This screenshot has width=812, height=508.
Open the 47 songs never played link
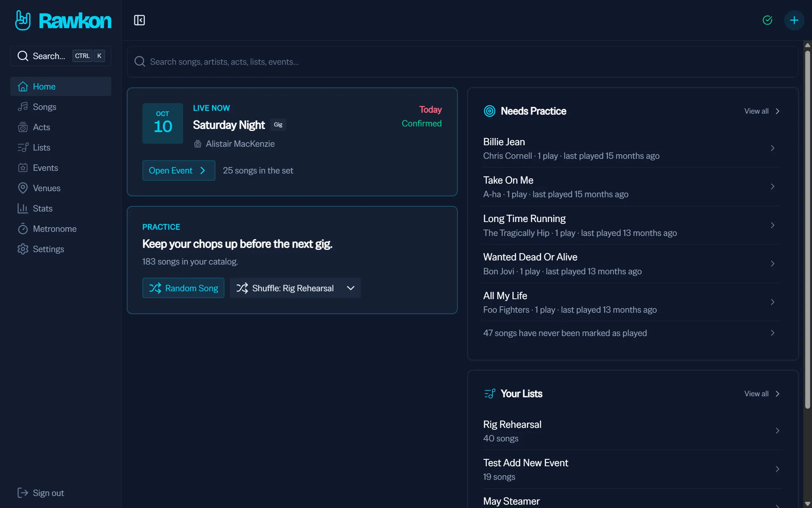(x=631, y=333)
